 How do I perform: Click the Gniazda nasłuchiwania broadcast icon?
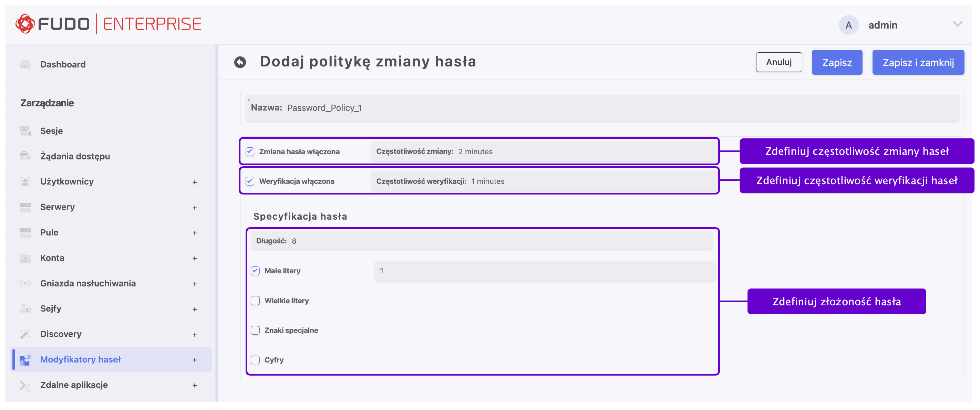[x=25, y=283]
